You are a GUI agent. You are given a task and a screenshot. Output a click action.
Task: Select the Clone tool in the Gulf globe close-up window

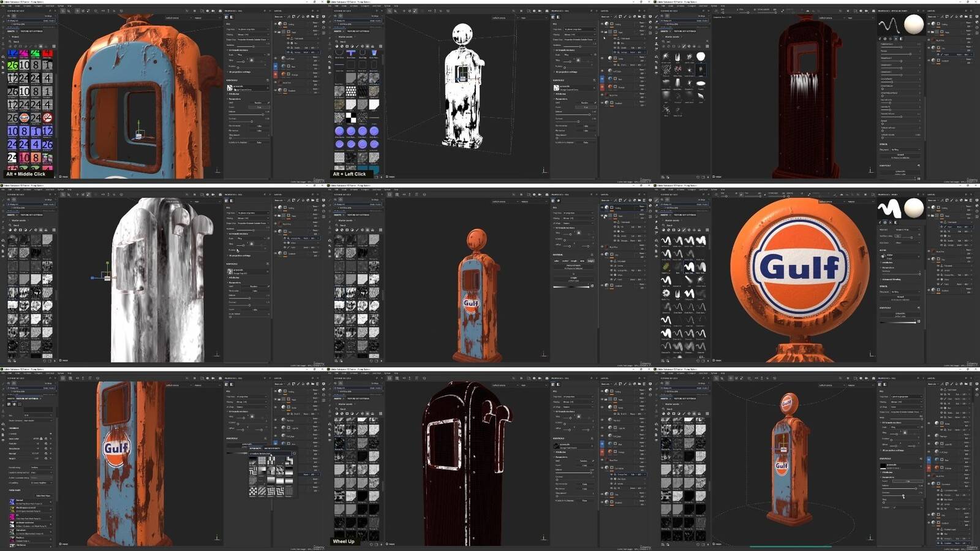[657, 227]
